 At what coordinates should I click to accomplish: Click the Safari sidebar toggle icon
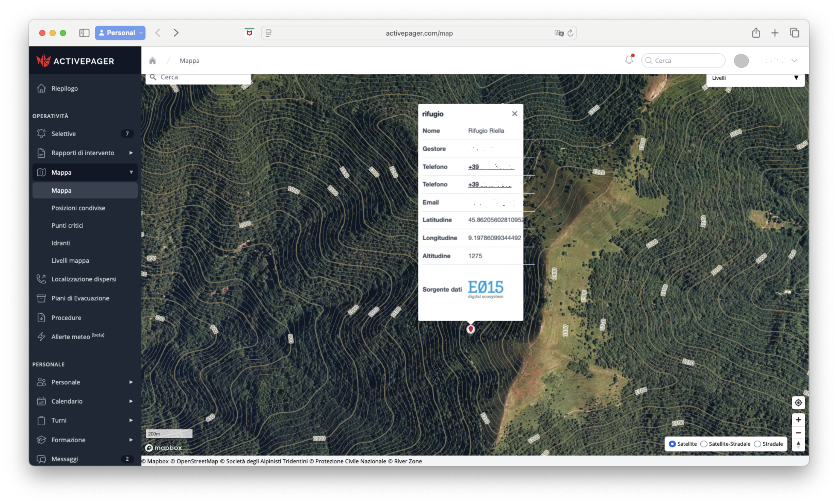click(84, 33)
